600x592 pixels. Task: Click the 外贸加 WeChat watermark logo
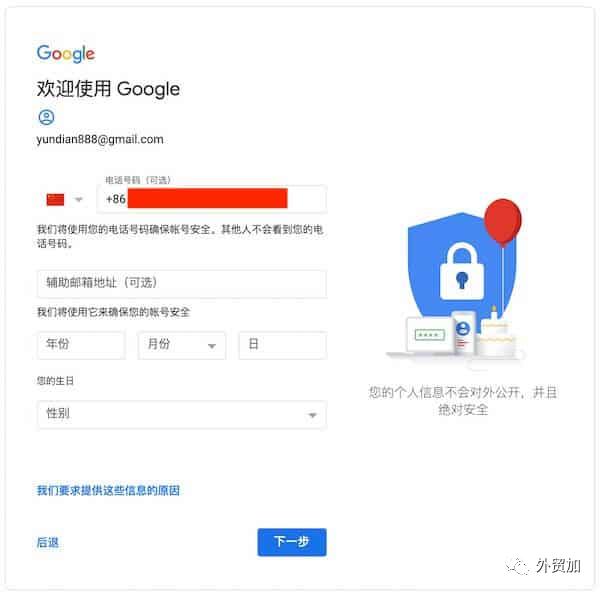tap(543, 566)
